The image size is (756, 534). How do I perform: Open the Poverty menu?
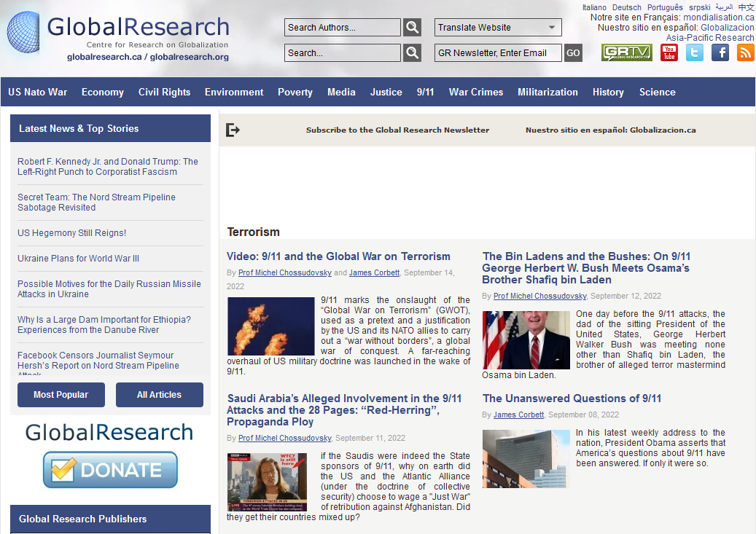click(295, 92)
